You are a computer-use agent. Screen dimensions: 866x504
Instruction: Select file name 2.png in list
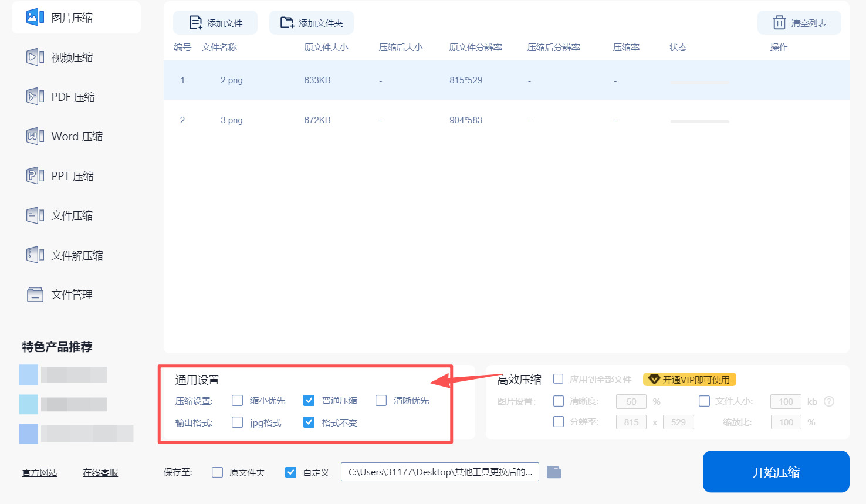(232, 80)
